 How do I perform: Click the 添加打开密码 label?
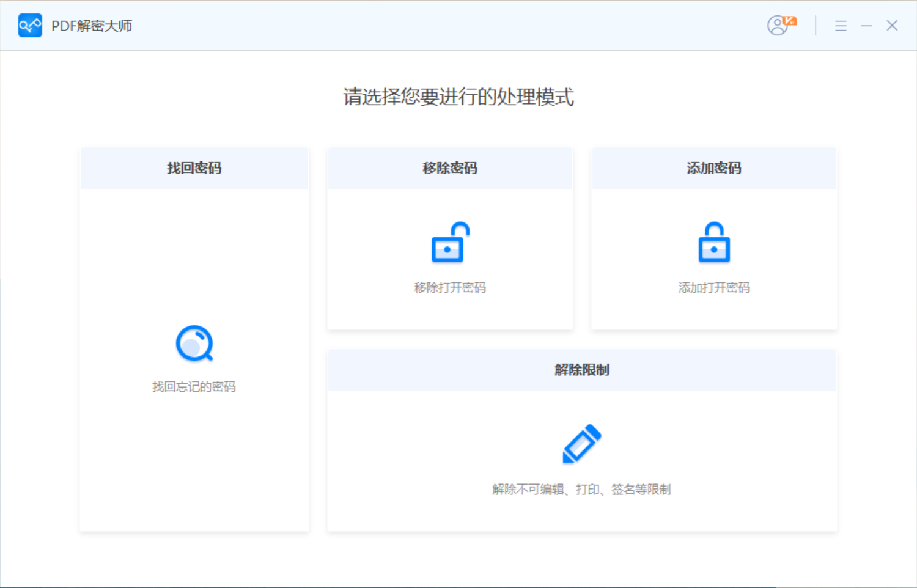tap(713, 287)
